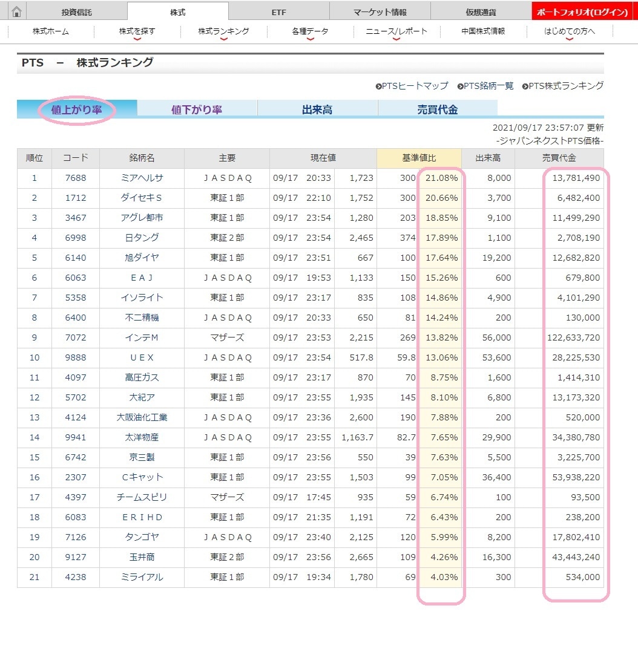Click stock code 7072
This screenshot has height=672, width=638.
click(76, 338)
